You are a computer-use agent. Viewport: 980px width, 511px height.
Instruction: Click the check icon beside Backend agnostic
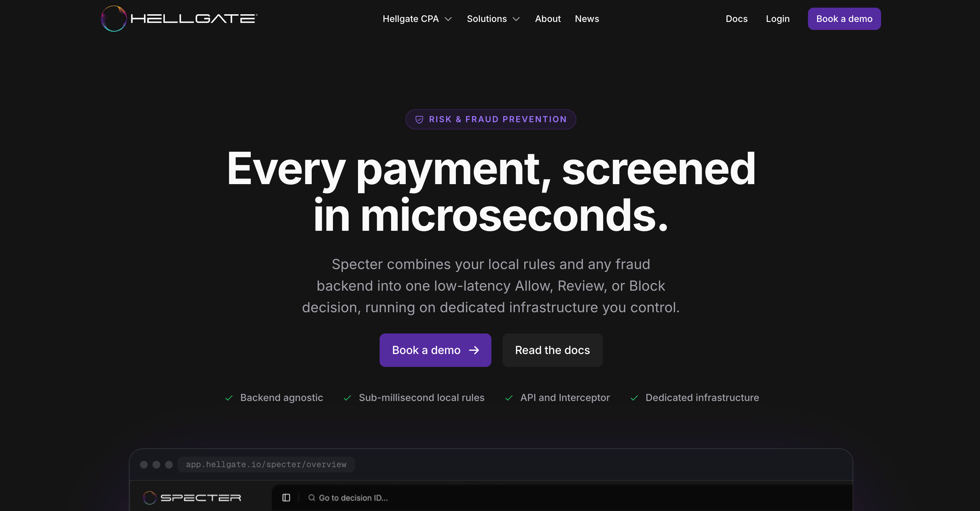coord(229,398)
